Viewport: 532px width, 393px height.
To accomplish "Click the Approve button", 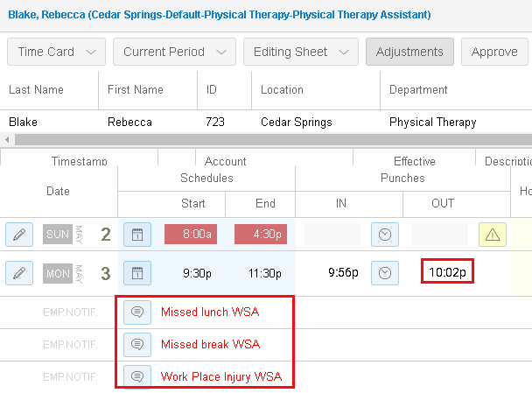I will pyautogui.click(x=494, y=52).
